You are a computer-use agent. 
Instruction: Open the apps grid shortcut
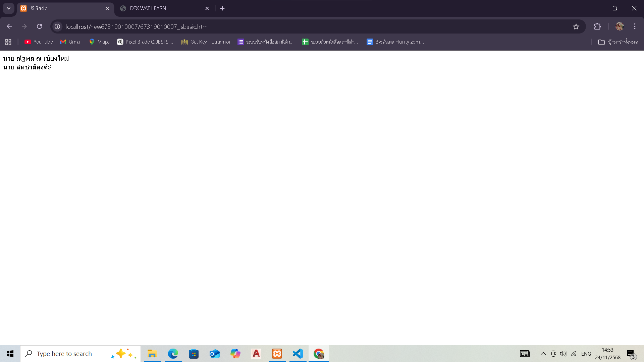coord(8,42)
